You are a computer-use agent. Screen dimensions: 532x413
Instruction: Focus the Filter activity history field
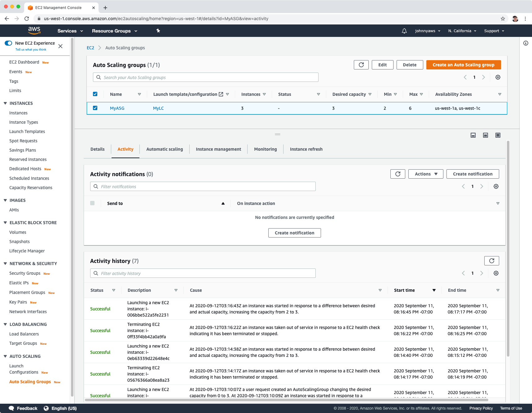coord(203,273)
